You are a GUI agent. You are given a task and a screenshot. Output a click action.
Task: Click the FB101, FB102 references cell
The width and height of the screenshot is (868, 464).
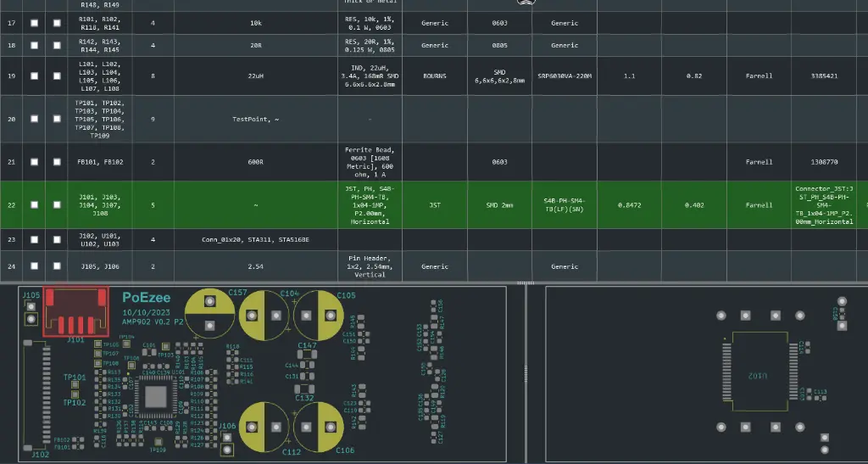pos(99,161)
